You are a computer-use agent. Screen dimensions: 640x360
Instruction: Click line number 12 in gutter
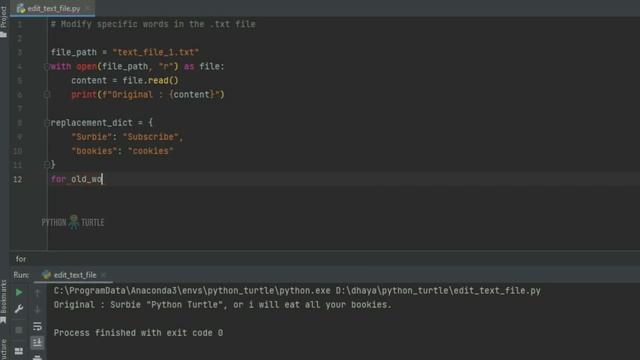pos(18,179)
